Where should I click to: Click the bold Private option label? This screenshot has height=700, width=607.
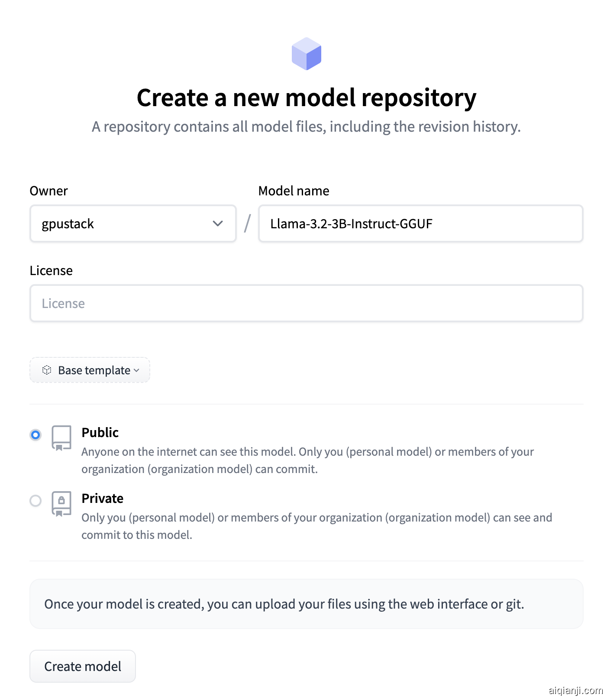pos(102,498)
